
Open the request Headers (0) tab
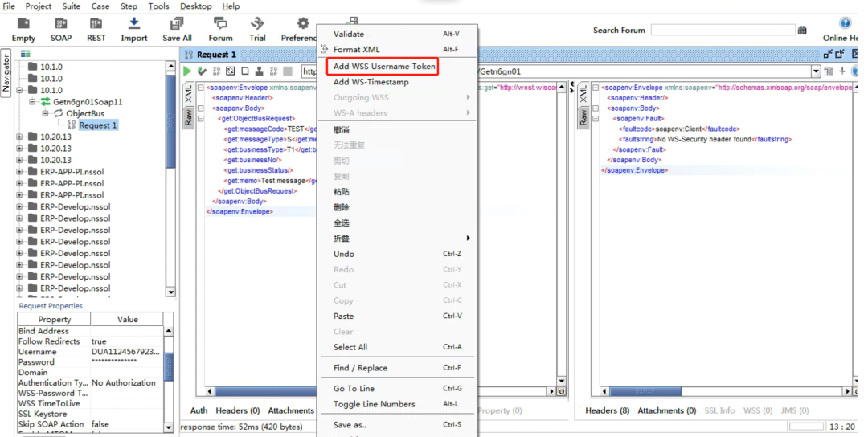237,410
